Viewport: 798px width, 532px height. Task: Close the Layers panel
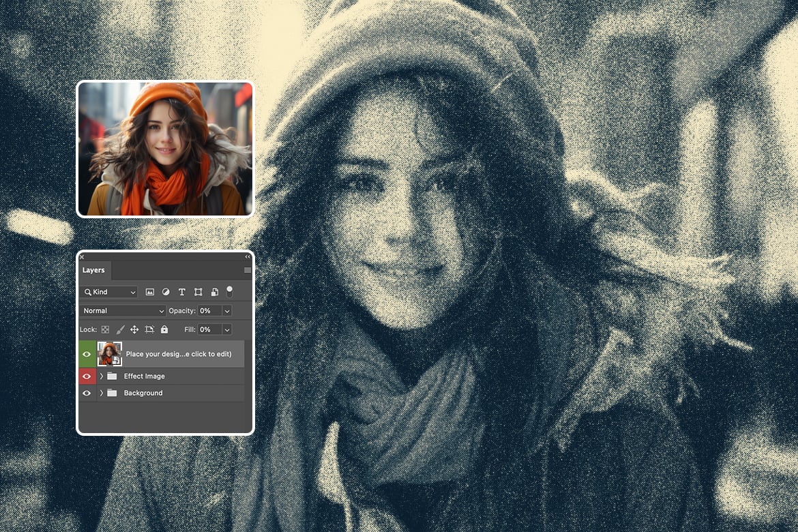point(82,256)
